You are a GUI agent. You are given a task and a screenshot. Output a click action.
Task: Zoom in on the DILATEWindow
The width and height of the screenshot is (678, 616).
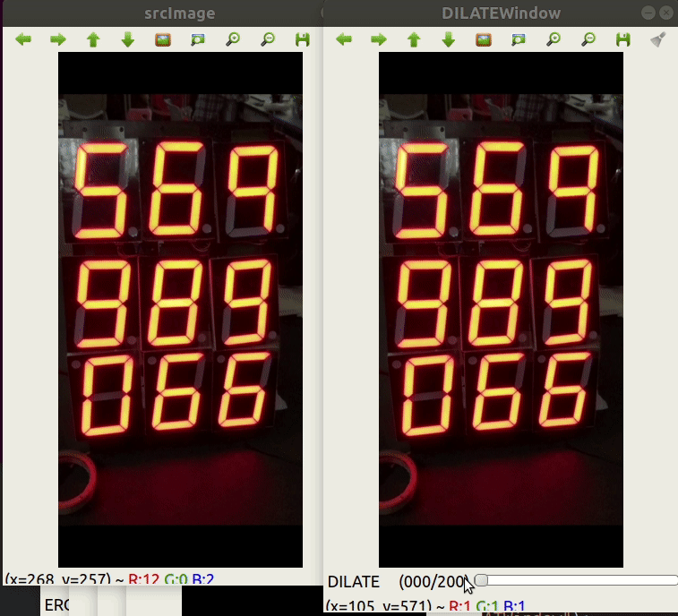554,39
